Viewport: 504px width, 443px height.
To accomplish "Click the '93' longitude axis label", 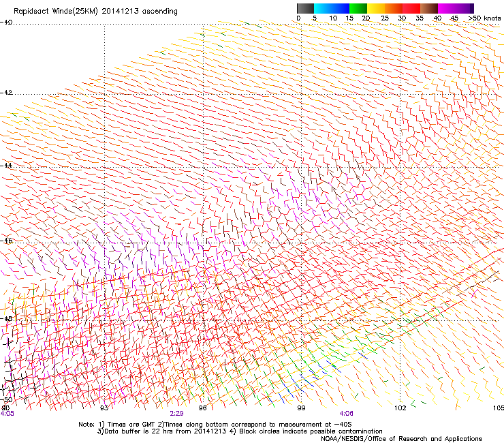I will (x=104, y=408).
